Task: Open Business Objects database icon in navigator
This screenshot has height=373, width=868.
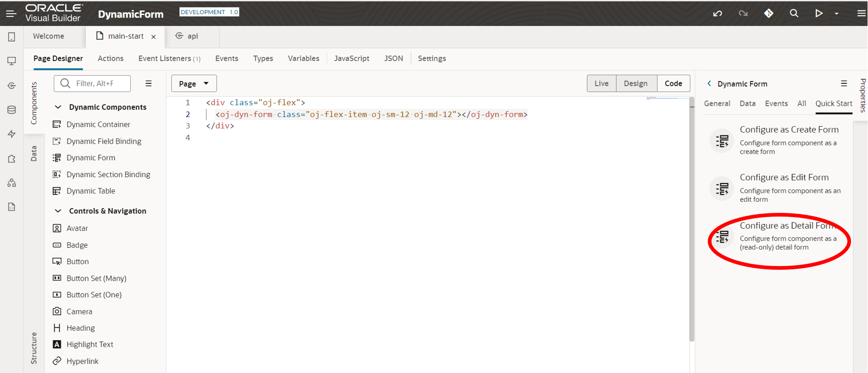Action: [11, 110]
